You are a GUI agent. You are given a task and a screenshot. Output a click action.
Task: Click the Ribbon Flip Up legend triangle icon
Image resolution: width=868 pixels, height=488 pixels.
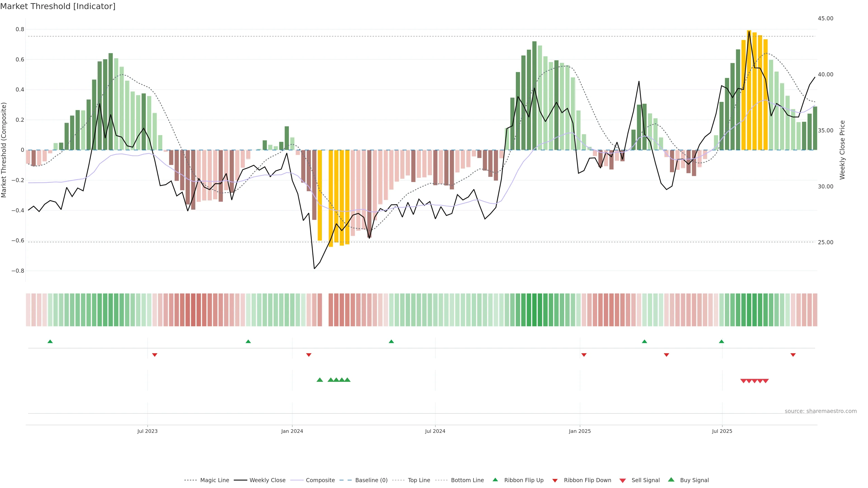[x=495, y=480]
